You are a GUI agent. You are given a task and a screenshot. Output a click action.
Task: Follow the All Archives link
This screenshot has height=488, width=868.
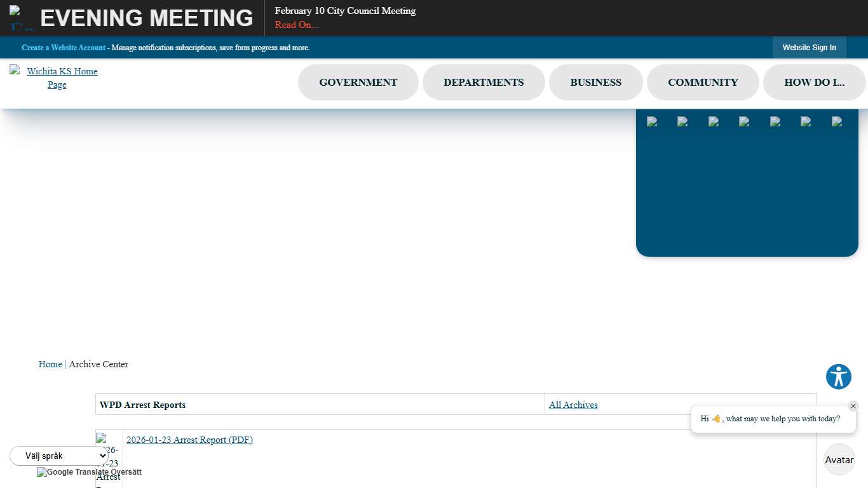(573, 405)
